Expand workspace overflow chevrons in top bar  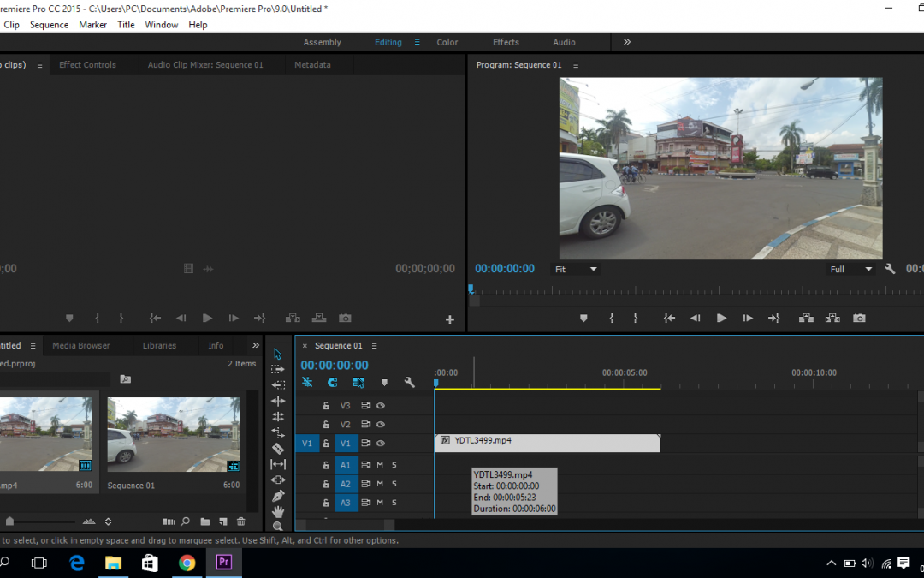[627, 42]
